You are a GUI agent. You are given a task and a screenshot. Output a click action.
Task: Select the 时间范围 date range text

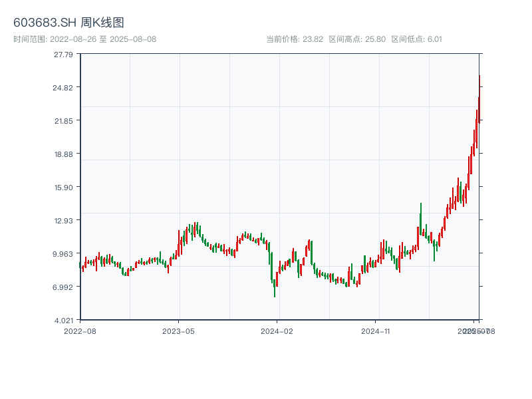[x=84, y=39]
